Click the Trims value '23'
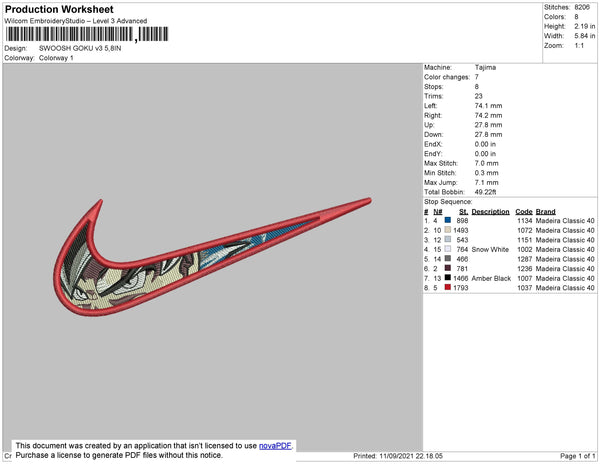 tap(478, 96)
